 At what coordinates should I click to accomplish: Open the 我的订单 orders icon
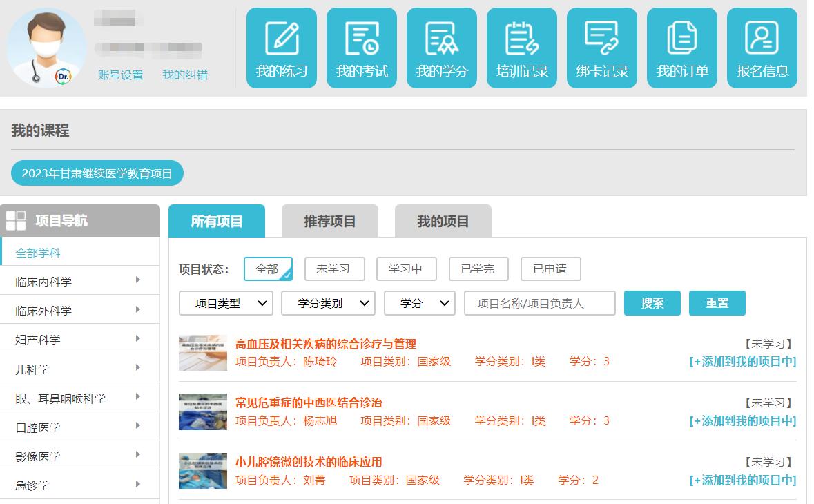click(x=682, y=48)
